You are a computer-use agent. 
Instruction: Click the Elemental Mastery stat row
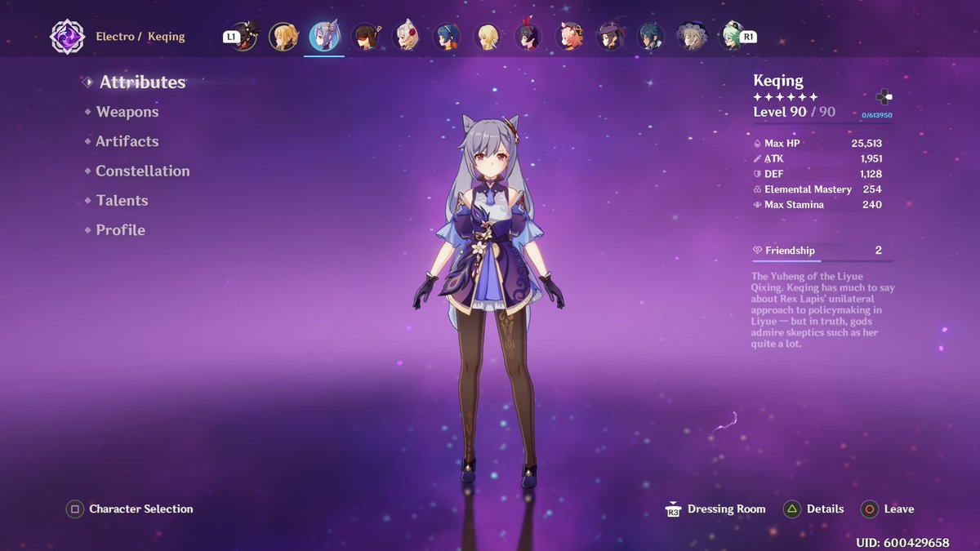(x=817, y=189)
